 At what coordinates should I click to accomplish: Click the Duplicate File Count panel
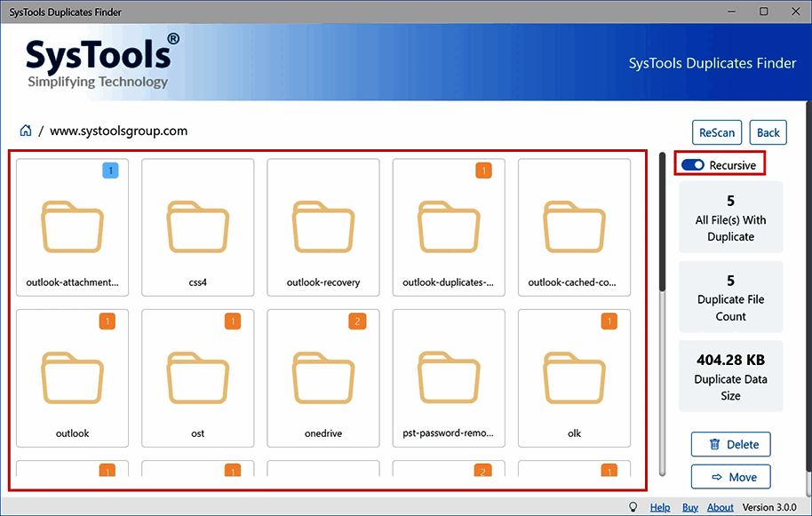(730, 297)
